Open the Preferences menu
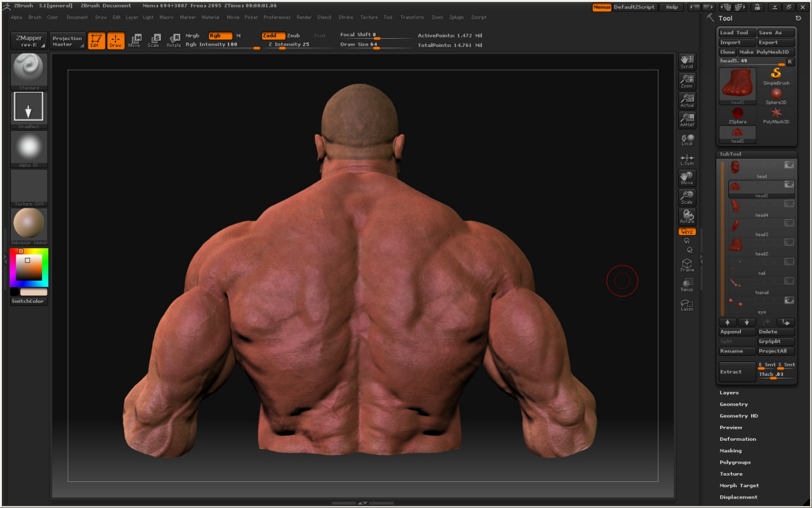The image size is (812, 508). point(277,17)
